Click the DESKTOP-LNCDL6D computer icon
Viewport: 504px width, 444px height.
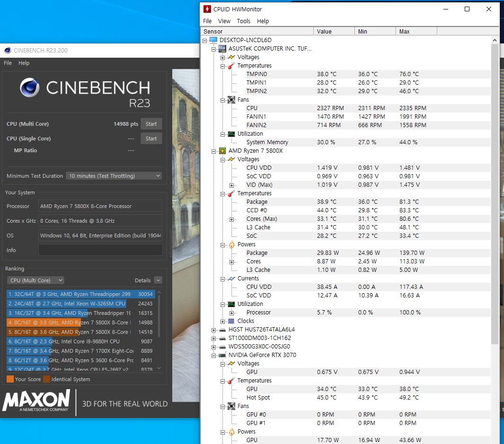[x=213, y=40]
